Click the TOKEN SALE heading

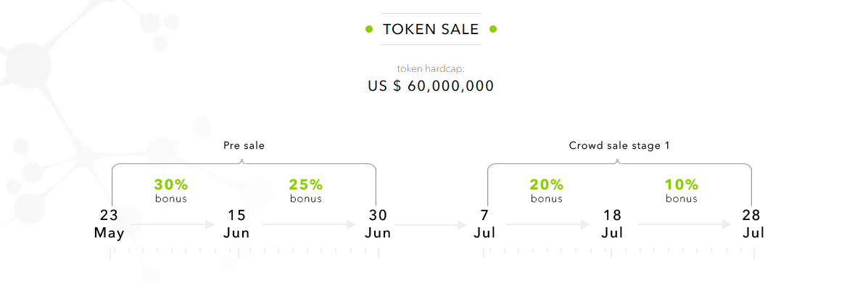(x=431, y=29)
